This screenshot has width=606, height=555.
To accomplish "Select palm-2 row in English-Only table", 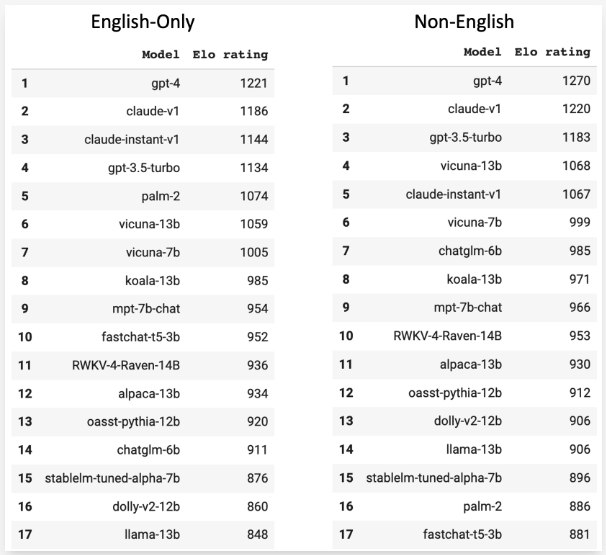I will click(143, 196).
